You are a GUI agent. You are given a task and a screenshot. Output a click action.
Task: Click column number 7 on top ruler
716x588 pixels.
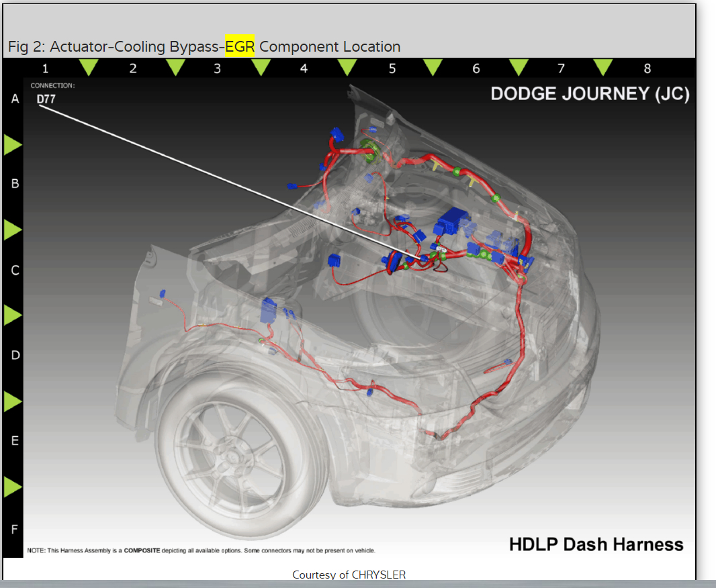pyautogui.click(x=562, y=68)
